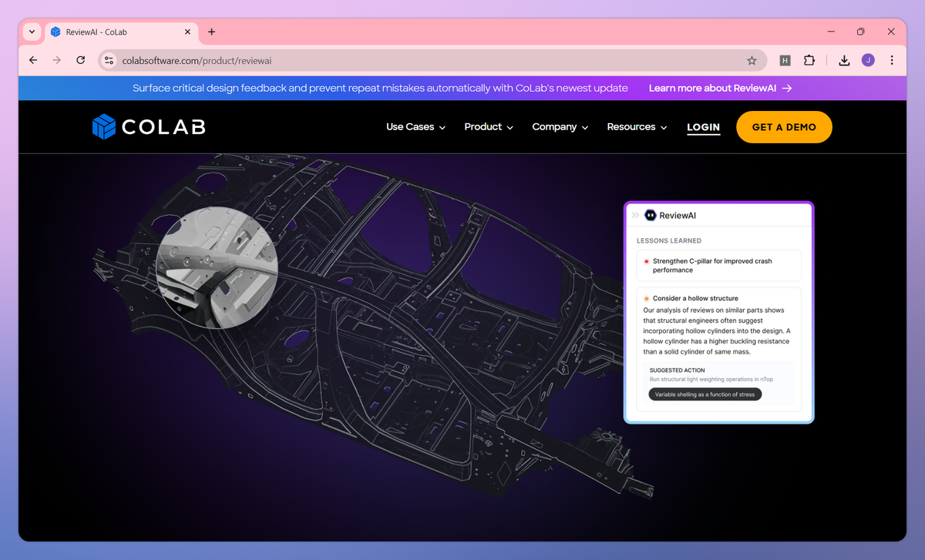The image size is (925, 560).
Task: Click the LESSONS LEARNED heading
Action: tap(669, 241)
